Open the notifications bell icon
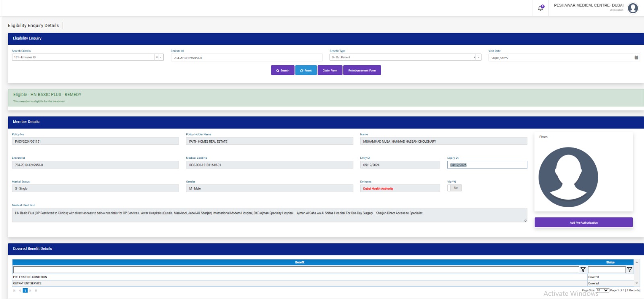 click(x=541, y=8)
